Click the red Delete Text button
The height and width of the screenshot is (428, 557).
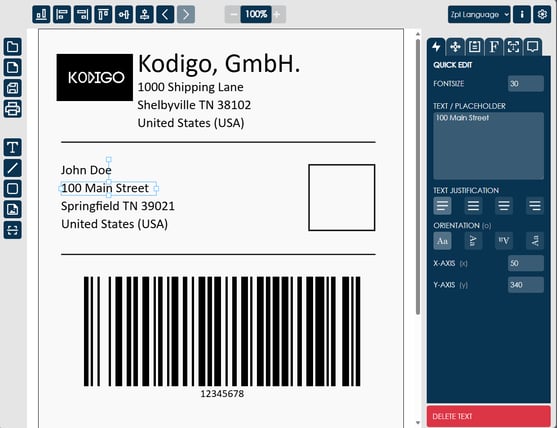tap(488, 416)
